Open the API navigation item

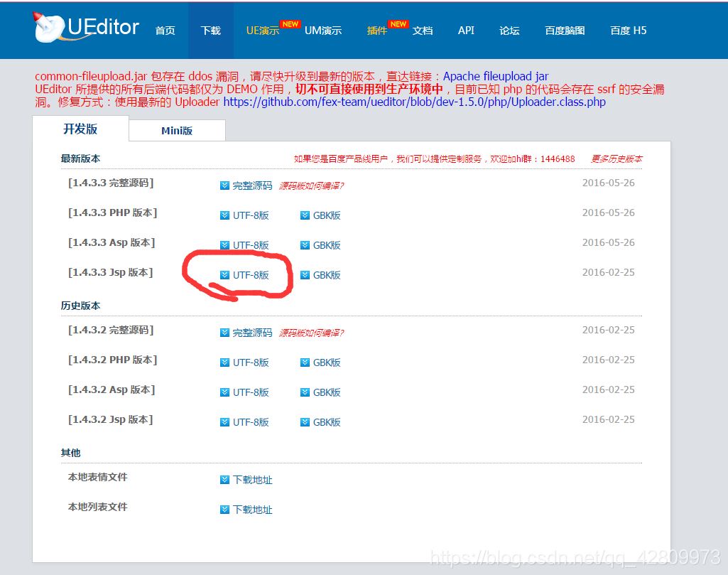466,31
